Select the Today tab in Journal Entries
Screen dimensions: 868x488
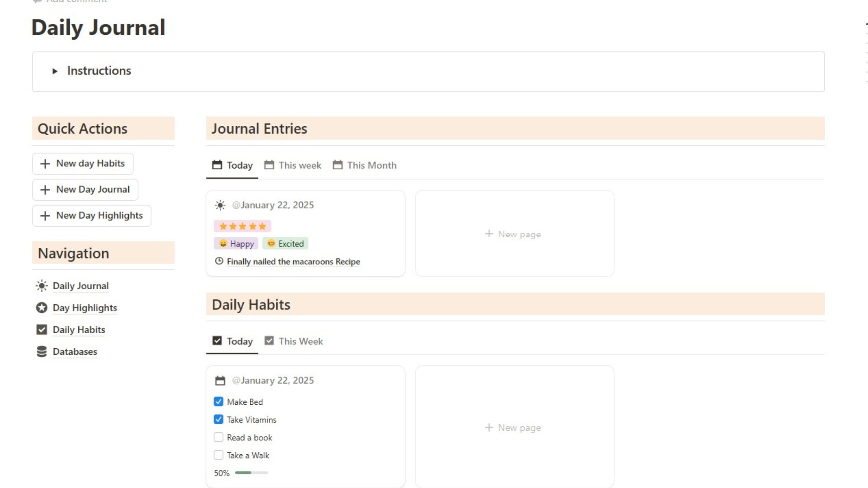click(232, 165)
